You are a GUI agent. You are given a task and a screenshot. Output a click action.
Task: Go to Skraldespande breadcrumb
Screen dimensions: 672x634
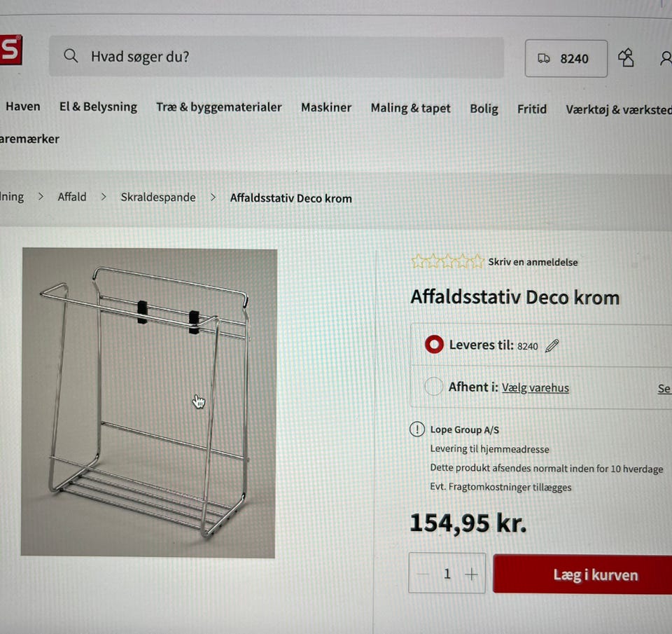[x=158, y=197]
